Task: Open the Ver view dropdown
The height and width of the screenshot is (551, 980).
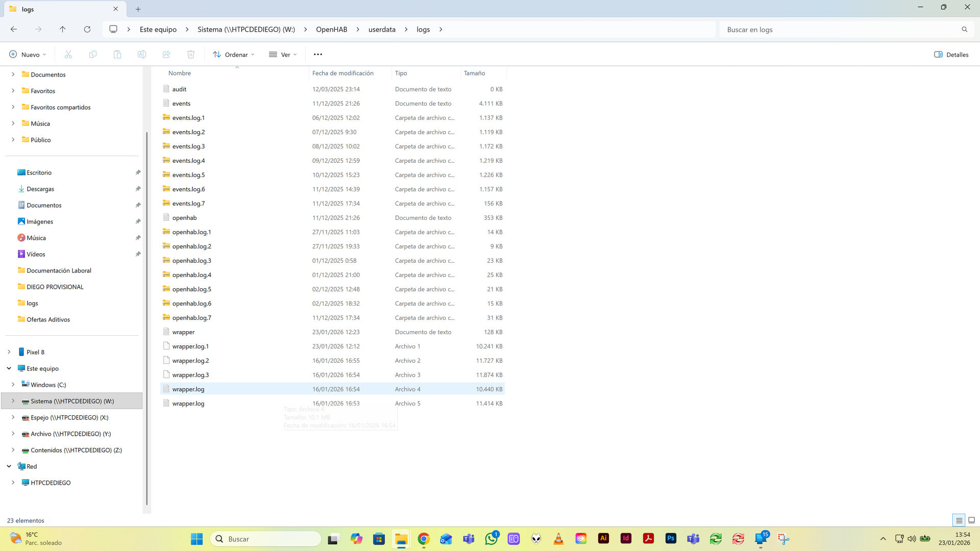Action: [x=283, y=55]
